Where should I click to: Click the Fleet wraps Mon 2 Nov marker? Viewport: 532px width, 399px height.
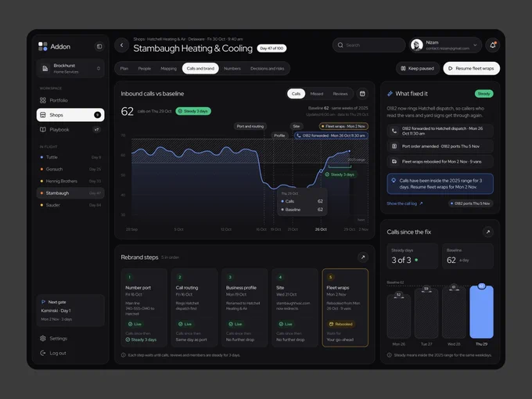343,126
